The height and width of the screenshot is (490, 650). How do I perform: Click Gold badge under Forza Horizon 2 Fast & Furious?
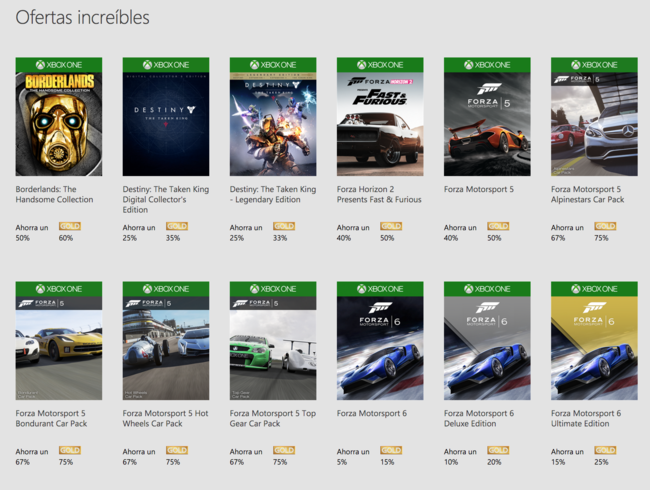[391, 226]
